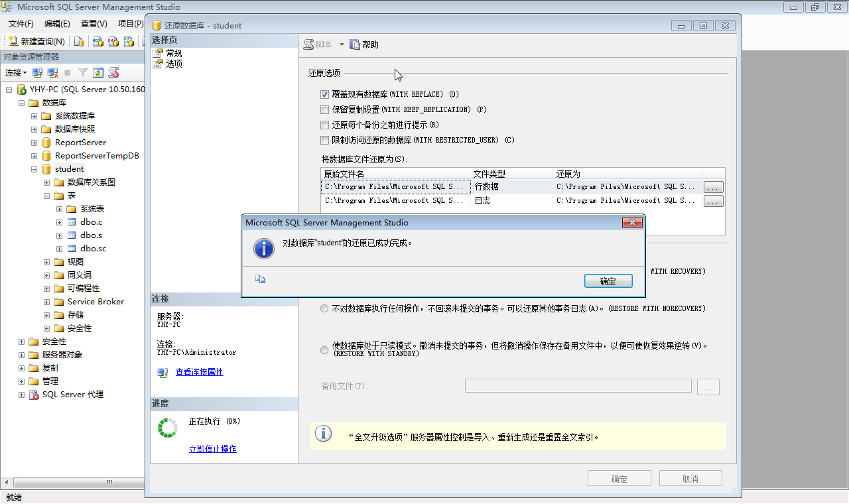Image resolution: width=849 pixels, height=504 pixels.
Task: Click the Object Explorer filter funnel icon
Action: point(83,72)
